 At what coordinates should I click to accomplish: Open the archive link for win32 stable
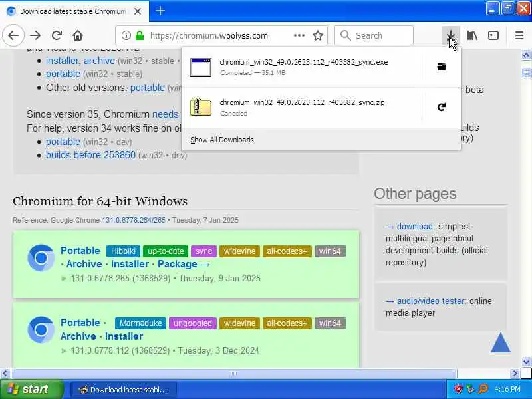pyautogui.click(x=99, y=61)
